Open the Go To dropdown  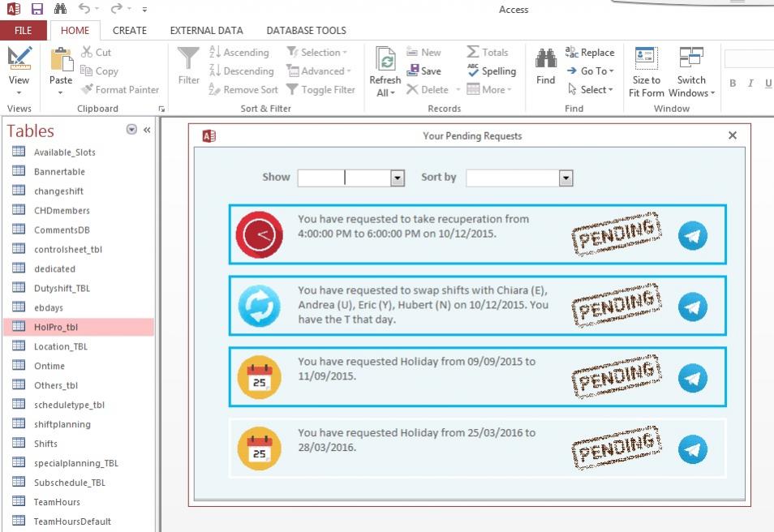591,71
